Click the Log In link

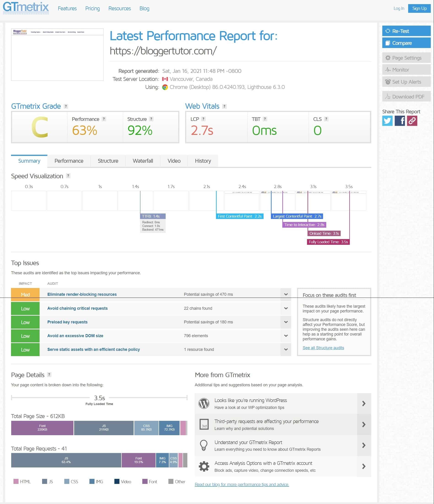pos(399,8)
